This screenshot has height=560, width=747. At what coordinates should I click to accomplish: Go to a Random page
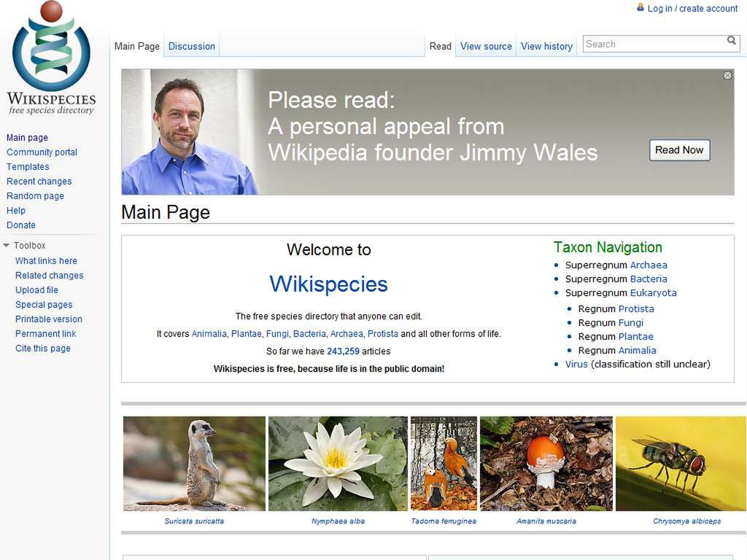pyautogui.click(x=35, y=196)
